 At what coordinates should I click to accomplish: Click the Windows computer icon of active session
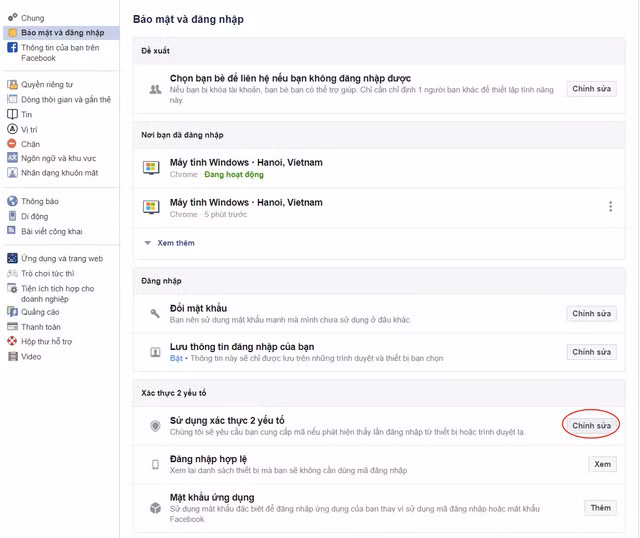point(151,168)
